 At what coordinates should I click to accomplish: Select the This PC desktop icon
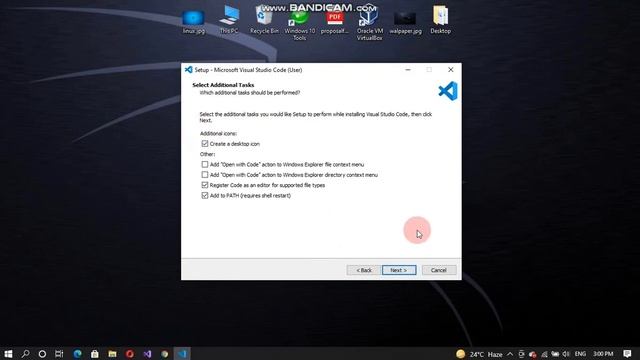[x=229, y=20]
